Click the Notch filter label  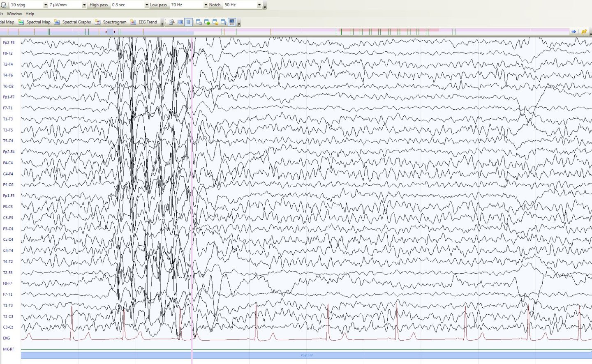pos(215,5)
